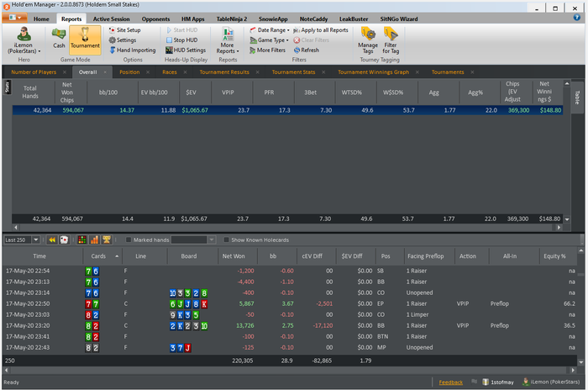This screenshot has width=588, height=390.
Task: Click the trophy icon in hands toolbar
Action: coord(107,240)
